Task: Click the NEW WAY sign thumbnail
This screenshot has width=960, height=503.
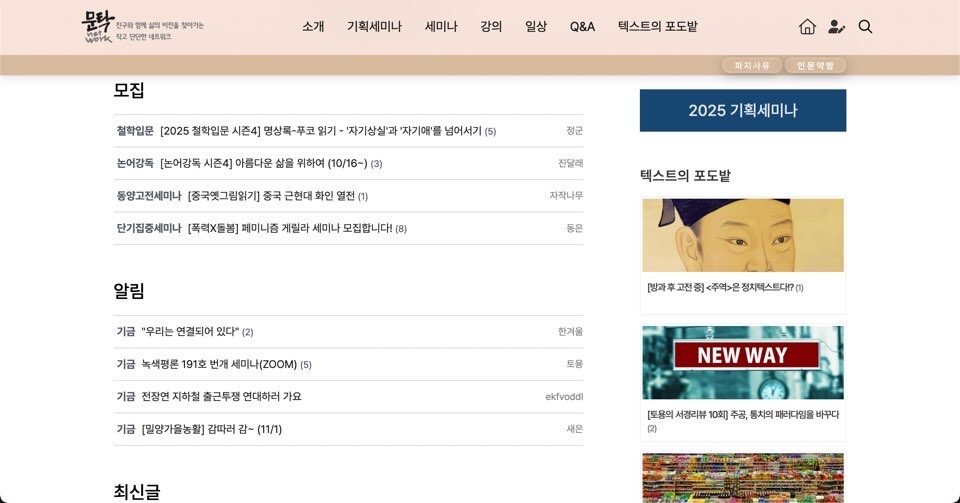Action: (x=742, y=362)
